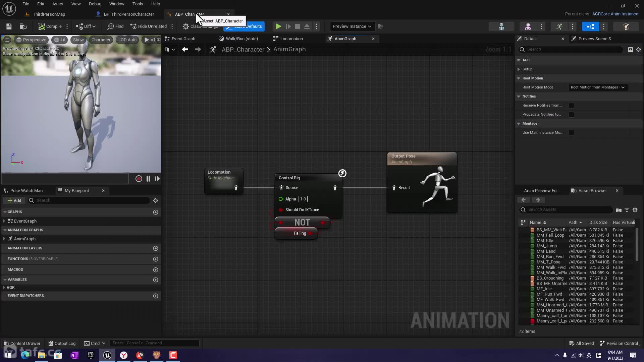Step forward one frame in preview

point(157,179)
